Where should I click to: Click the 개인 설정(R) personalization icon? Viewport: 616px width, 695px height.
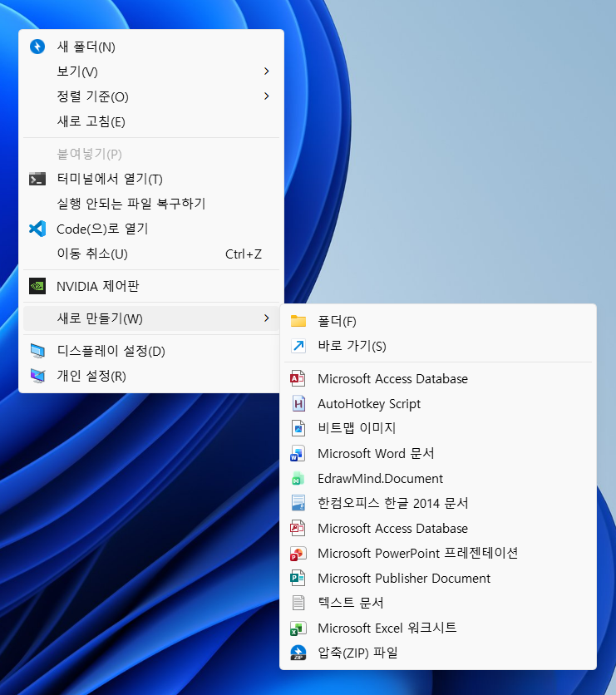(37, 376)
